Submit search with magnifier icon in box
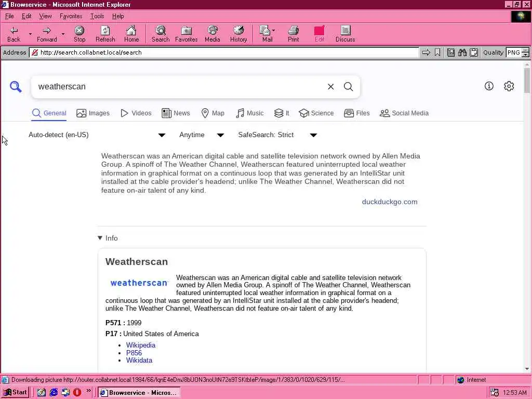 (x=349, y=87)
